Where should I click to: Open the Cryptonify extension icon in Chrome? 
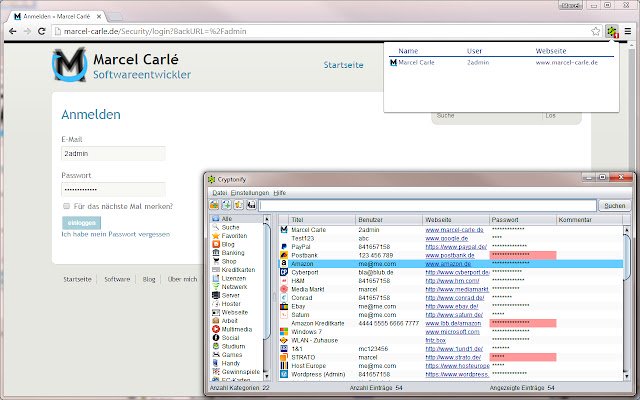(612, 31)
